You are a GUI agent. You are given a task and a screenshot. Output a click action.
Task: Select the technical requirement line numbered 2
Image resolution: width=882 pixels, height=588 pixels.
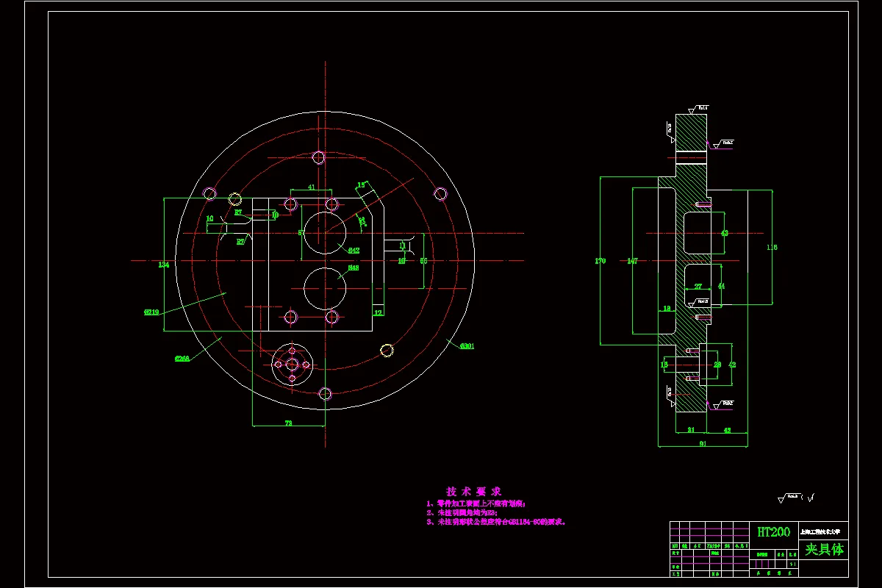(462, 512)
